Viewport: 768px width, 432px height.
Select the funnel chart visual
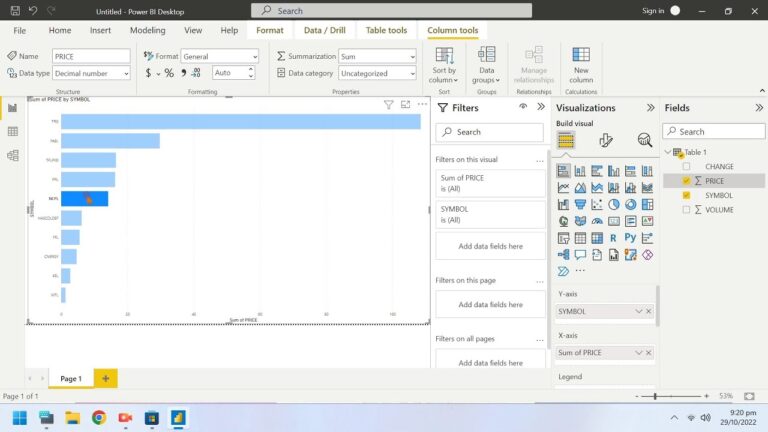coord(580,204)
